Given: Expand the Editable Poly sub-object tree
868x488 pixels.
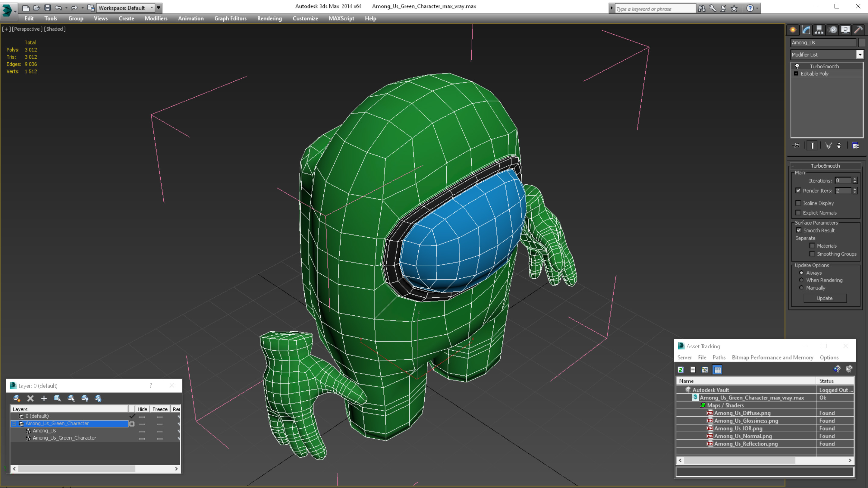Looking at the screenshot, I should tap(796, 74).
